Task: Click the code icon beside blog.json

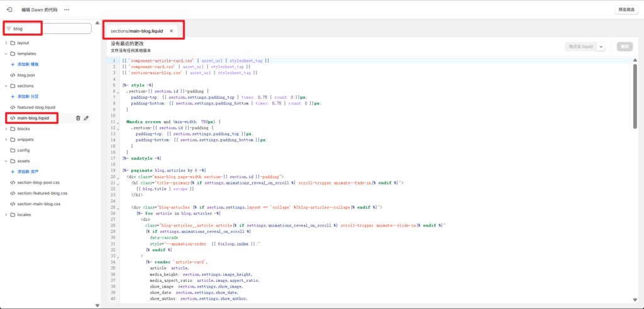Action: (x=13, y=75)
